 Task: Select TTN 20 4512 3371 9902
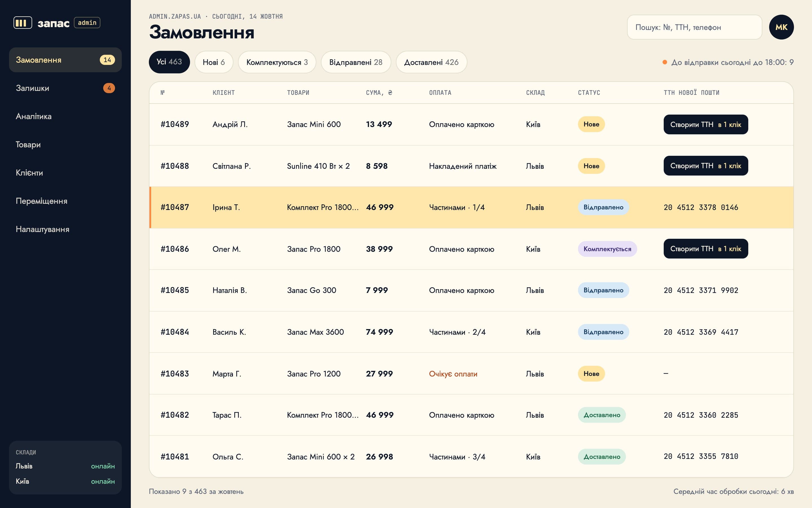click(701, 290)
